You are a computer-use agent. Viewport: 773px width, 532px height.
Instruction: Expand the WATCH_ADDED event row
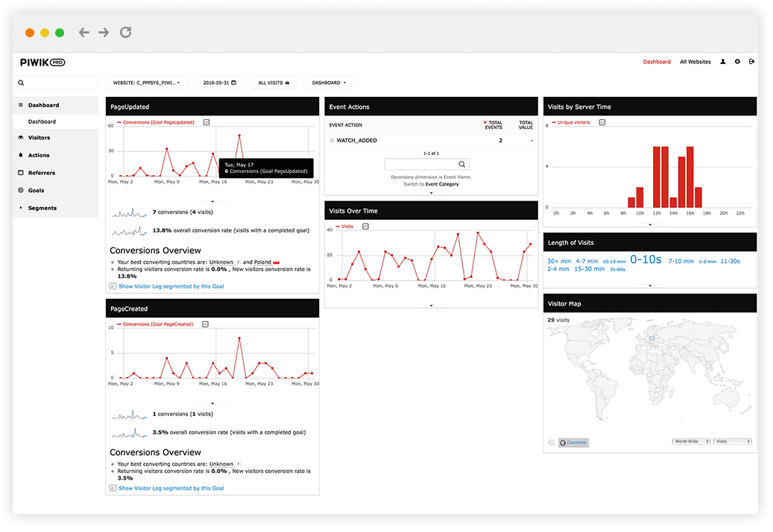point(332,141)
